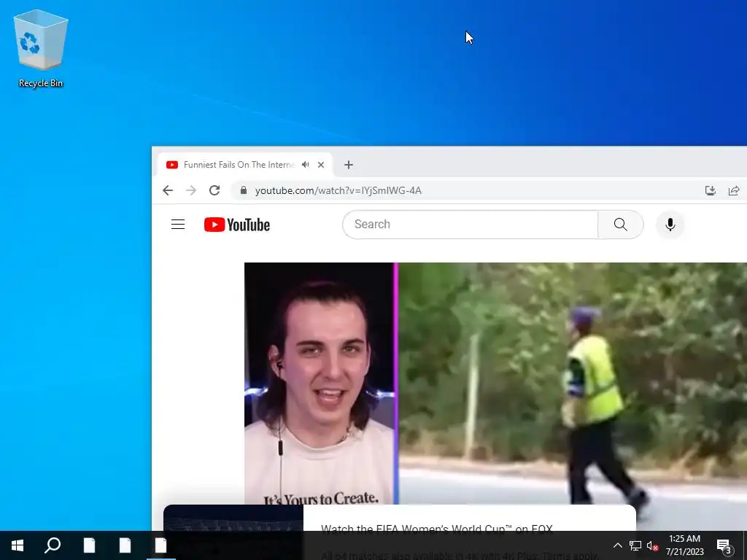Reload the YouTube page

click(x=214, y=190)
